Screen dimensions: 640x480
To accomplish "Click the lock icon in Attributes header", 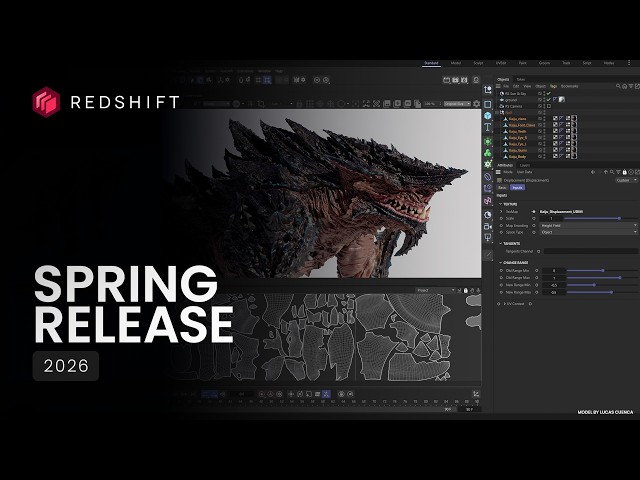I will click(624, 172).
